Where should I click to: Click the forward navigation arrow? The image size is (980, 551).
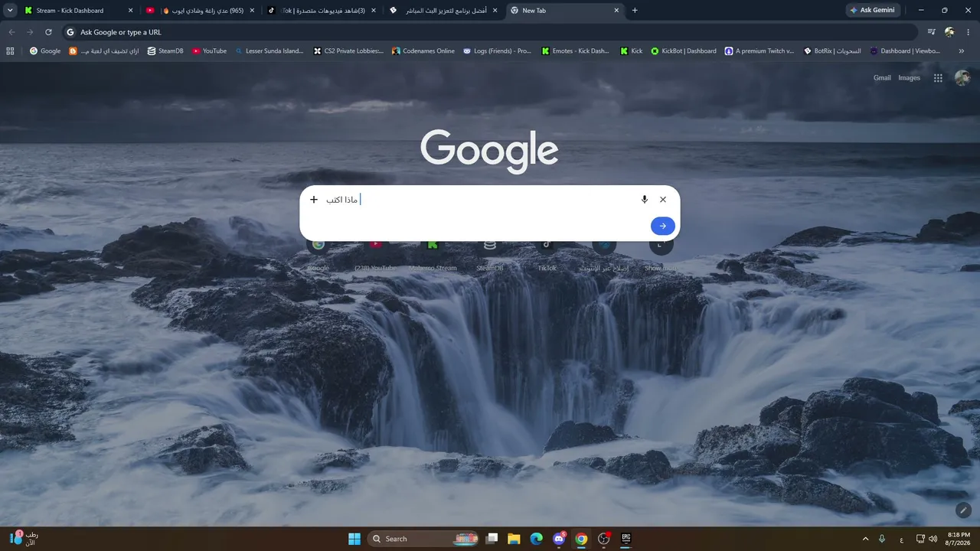30,32
